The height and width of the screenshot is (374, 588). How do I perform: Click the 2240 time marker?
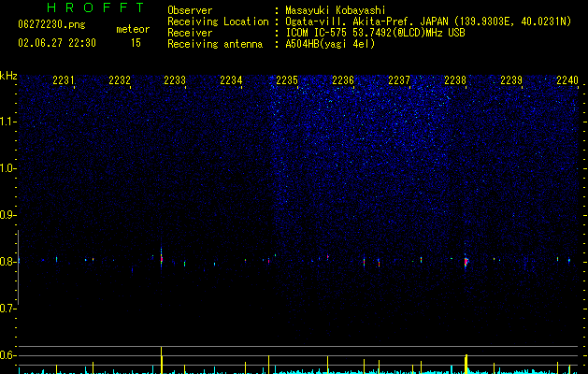[x=567, y=80]
